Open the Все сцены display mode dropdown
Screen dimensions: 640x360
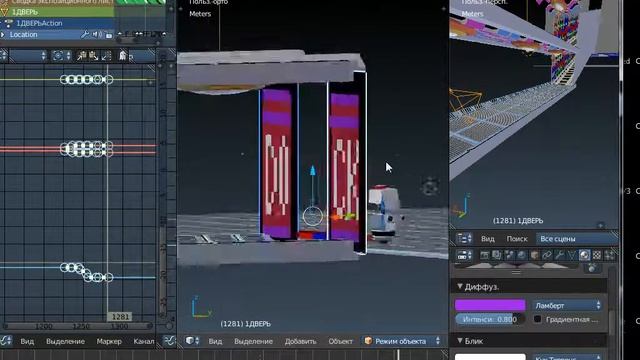tap(577, 239)
